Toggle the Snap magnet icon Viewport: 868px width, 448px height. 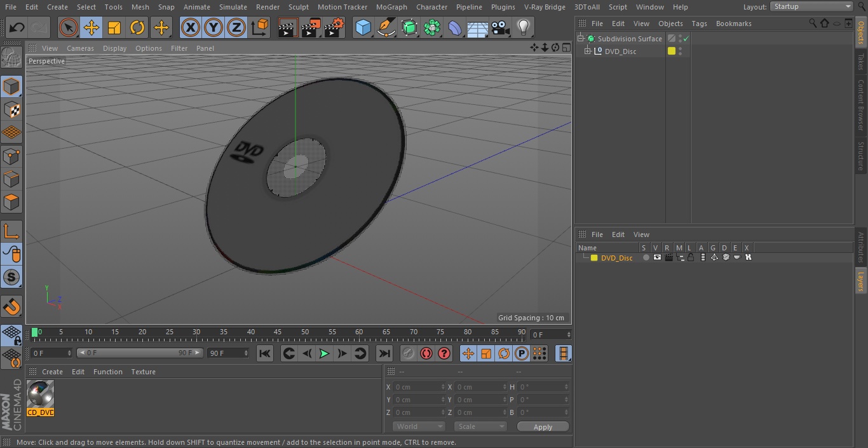pos(11,306)
